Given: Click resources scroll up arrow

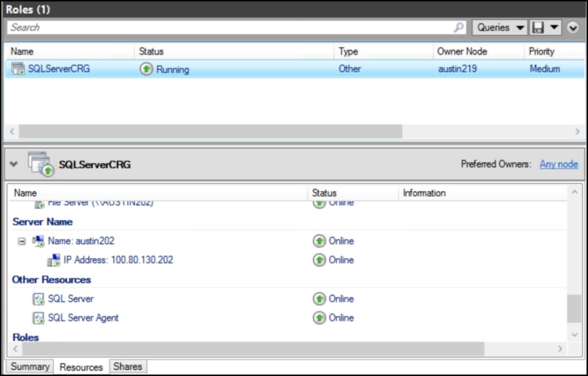Looking at the screenshot, I should [x=574, y=192].
